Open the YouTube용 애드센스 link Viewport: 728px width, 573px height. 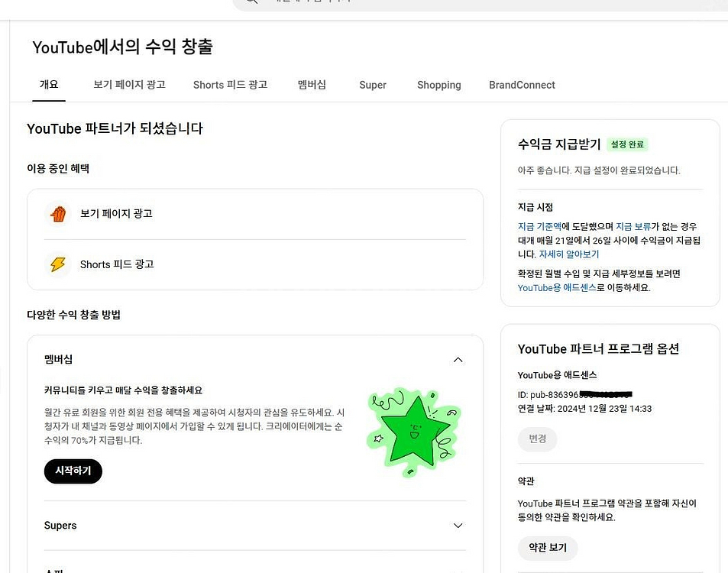click(x=557, y=288)
